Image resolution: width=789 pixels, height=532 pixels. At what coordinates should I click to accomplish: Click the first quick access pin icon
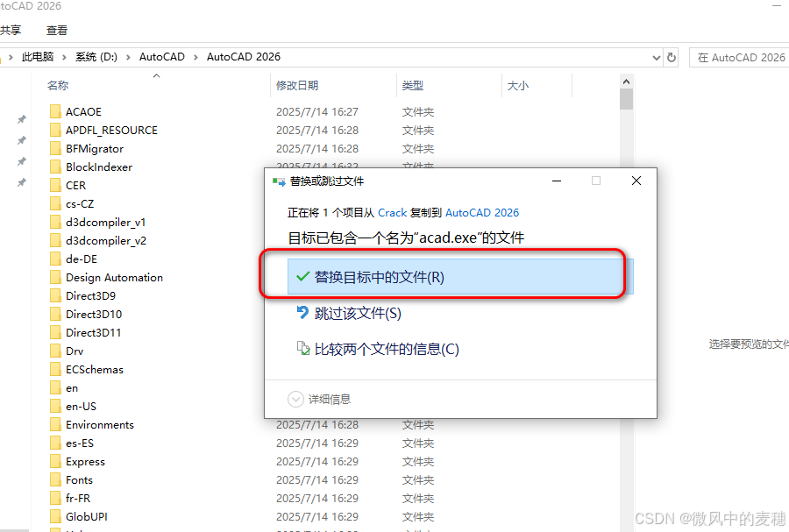22,119
